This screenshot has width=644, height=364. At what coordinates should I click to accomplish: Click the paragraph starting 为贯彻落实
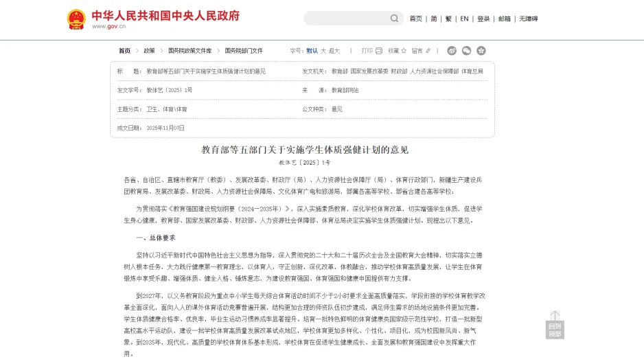pyautogui.click(x=303, y=215)
